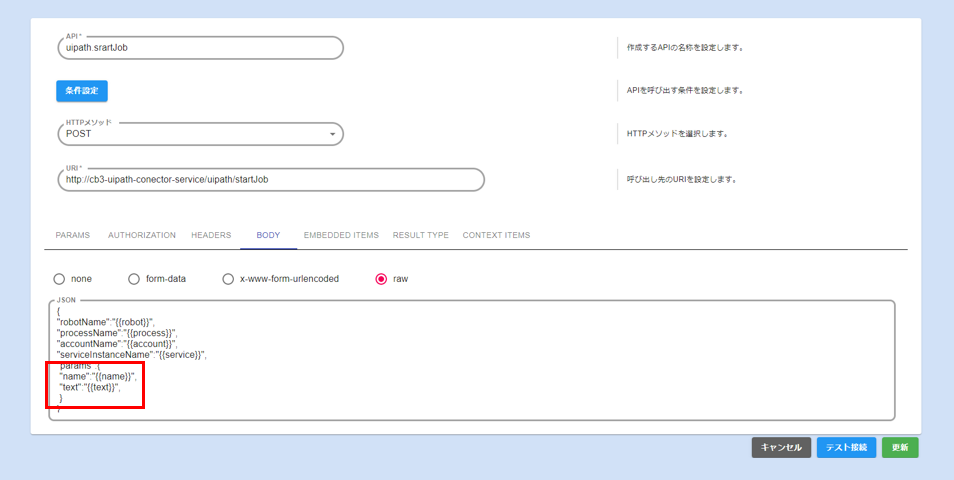This screenshot has height=480, width=954.
Task: Click the BODY tab
Action: pyautogui.click(x=268, y=235)
